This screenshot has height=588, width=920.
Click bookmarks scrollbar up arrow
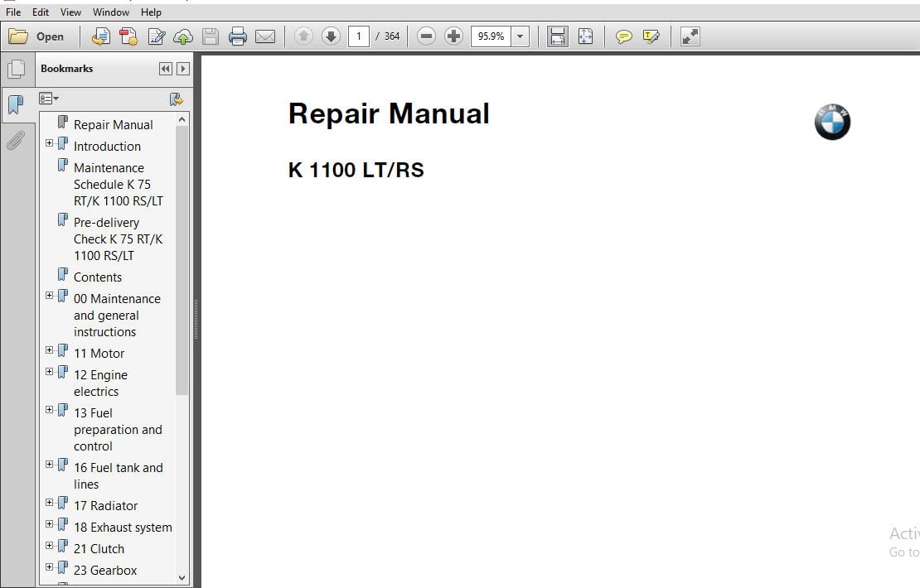[x=182, y=119]
